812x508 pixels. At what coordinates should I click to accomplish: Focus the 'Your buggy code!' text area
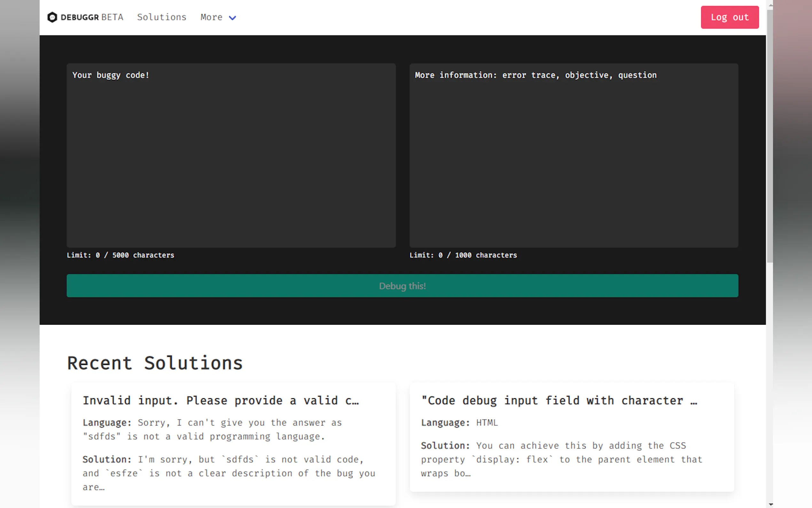click(231, 155)
